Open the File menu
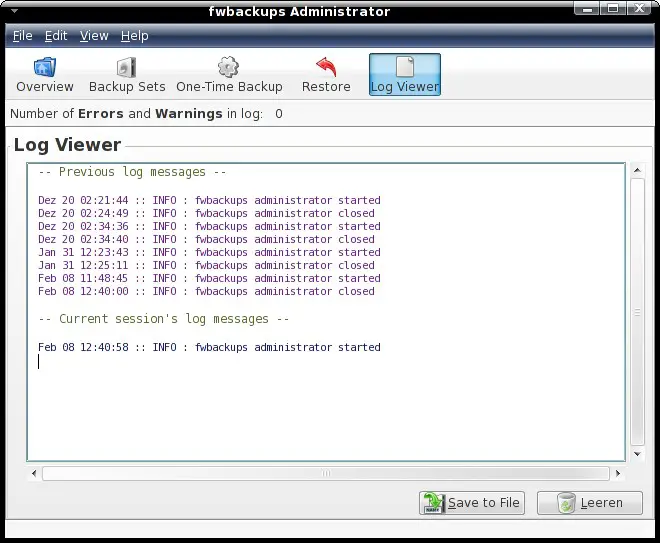660x543 pixels. (x=22, y=36)
